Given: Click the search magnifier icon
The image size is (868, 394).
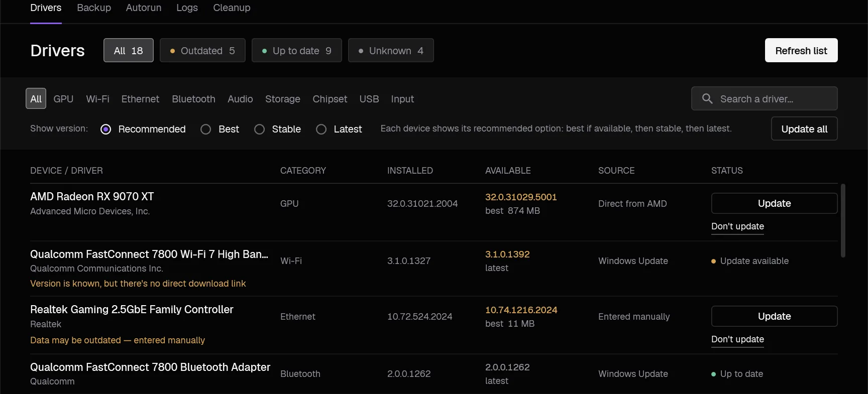Looking at the screenshot, I should pyautogui.click(x=707, y=99).
